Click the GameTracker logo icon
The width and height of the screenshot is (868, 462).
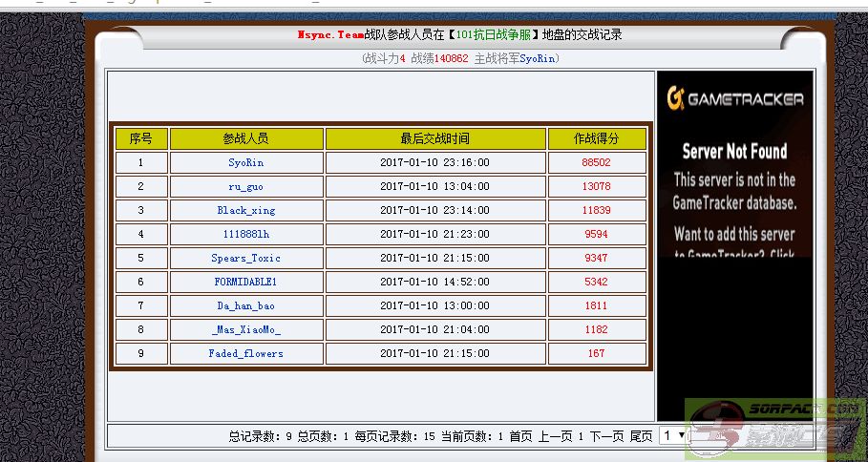676,98
